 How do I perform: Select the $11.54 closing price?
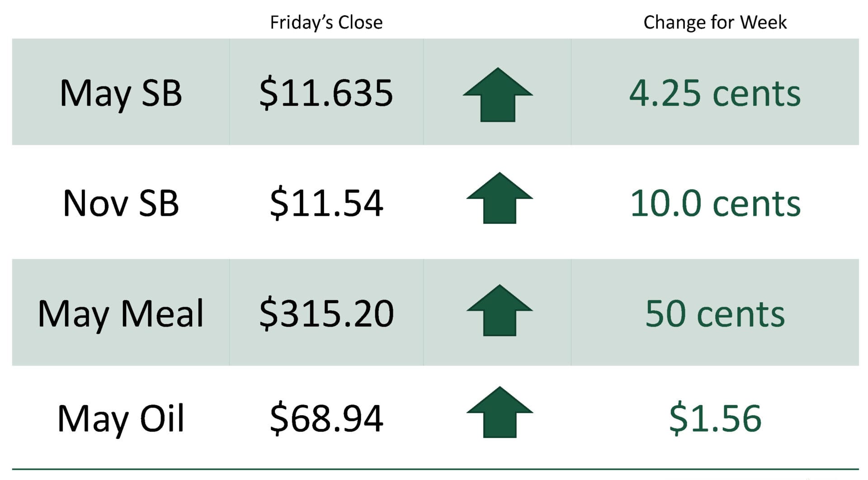tap(326, 203)
